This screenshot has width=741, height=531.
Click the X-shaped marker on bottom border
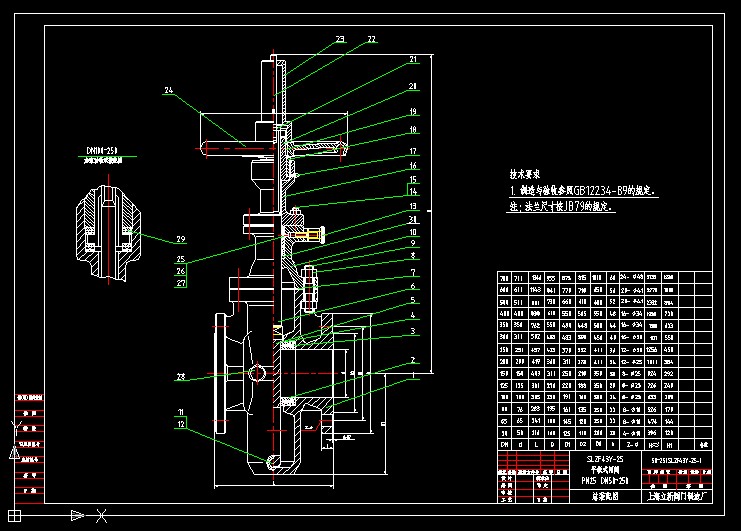click(x=101, y=516)
